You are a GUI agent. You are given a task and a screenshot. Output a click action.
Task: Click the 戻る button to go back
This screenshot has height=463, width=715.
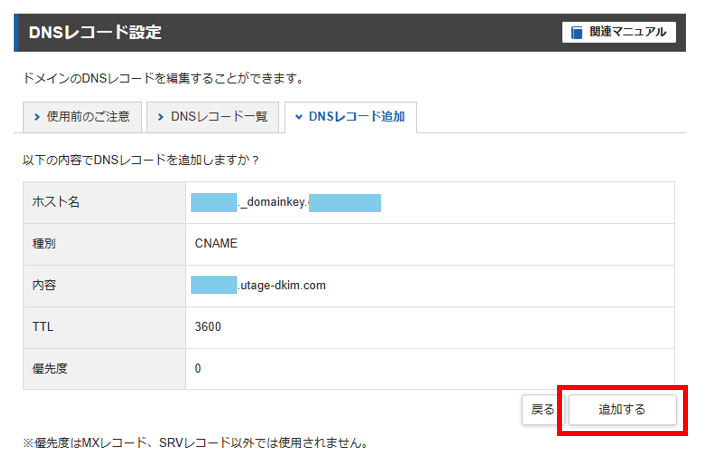[542, 410]
